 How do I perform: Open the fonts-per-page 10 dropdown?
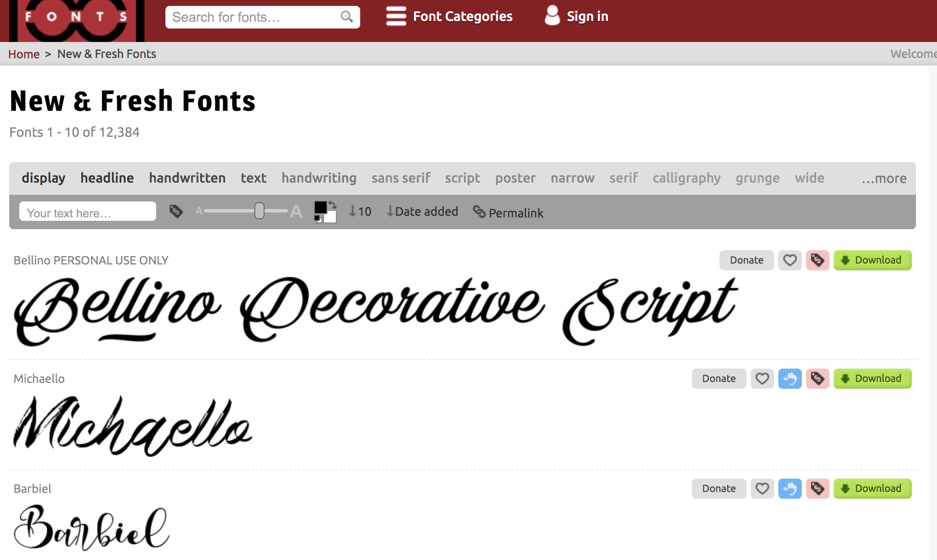[360, 211]
